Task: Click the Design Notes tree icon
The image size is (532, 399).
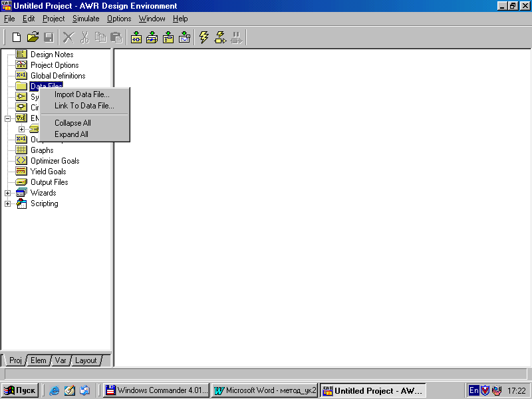Action: coord(21,54)
